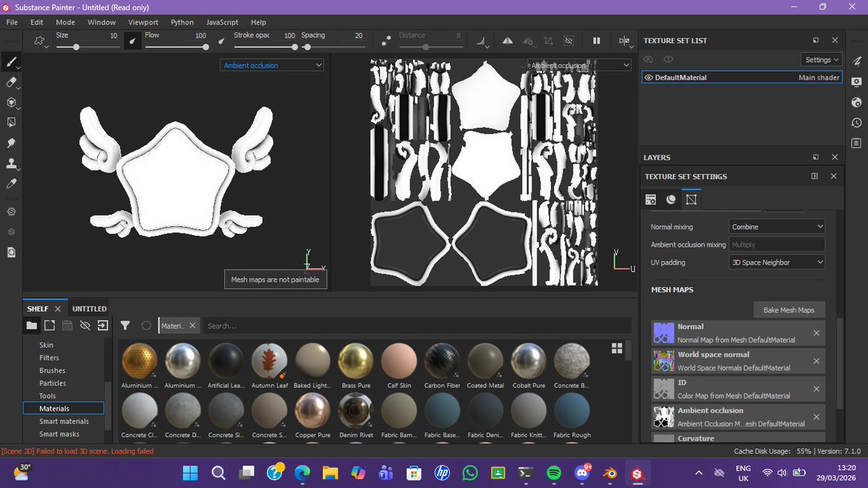The height and width of the screenshot is (488, 868).
Task: Toggle the size pressure brush icon
Action: coord(132,41)
